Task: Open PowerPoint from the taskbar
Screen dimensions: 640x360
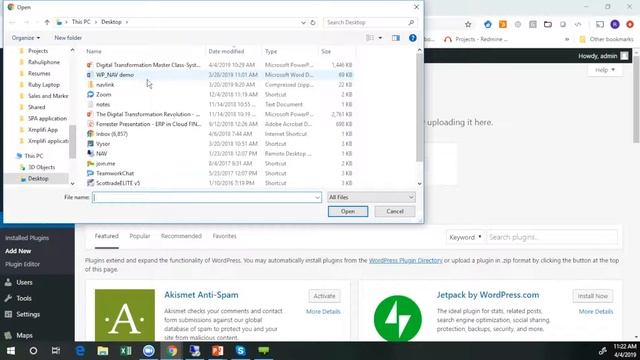Action: click(x=218, y=351)
